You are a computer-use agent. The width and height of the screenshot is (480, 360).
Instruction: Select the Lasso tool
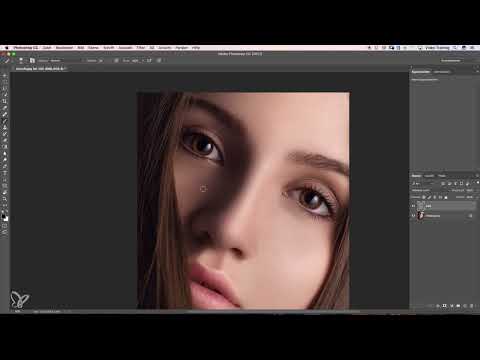coord(5,88)
